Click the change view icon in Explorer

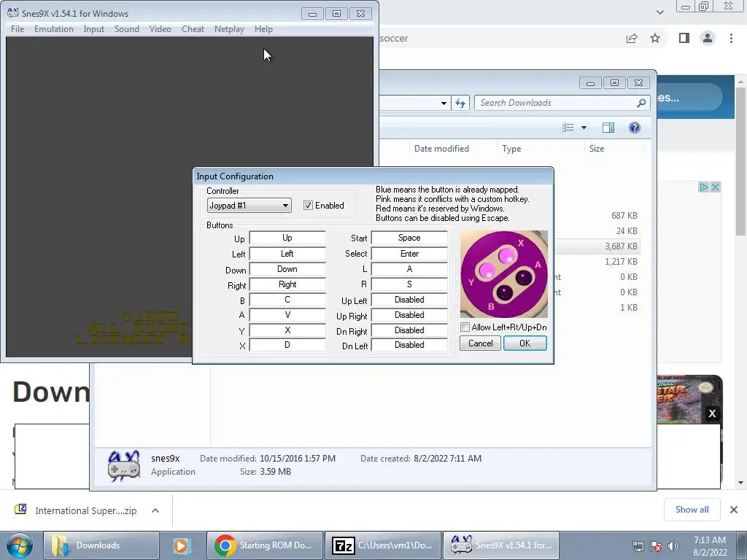pos(568,128)
